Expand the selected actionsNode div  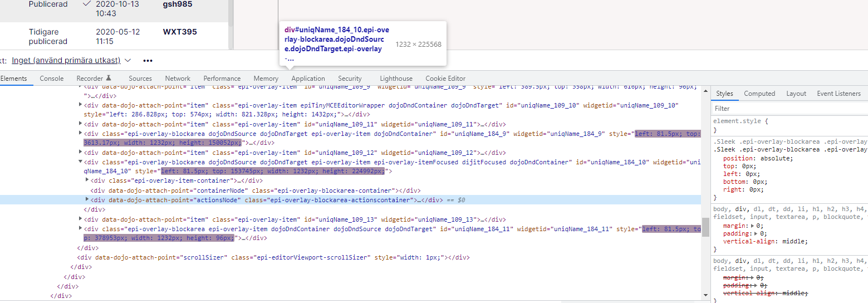(x=87, y=199)
